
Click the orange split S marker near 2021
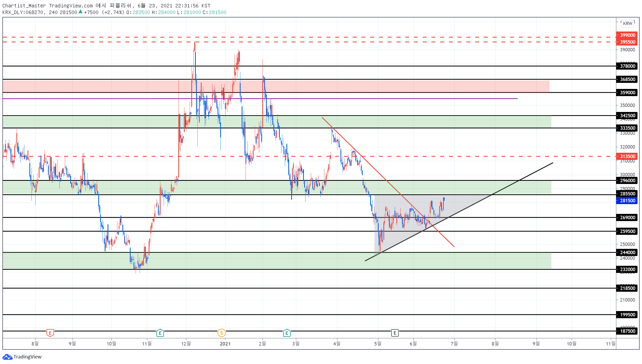click(222, 333)
